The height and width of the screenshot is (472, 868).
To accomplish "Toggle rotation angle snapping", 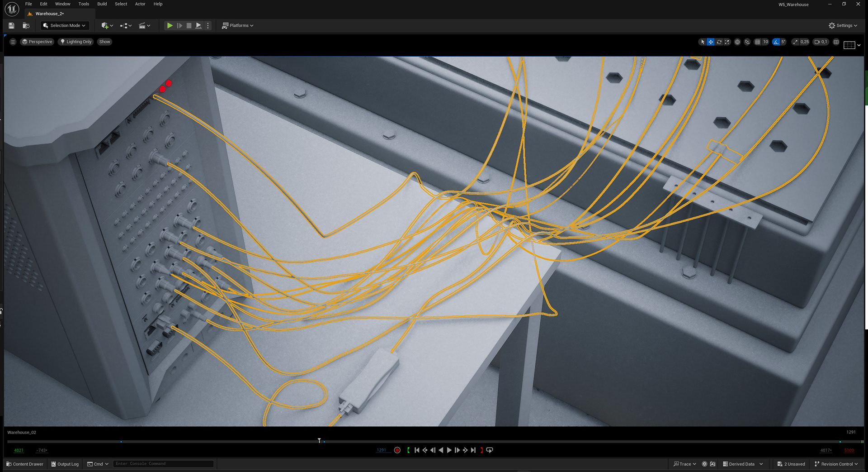I will pos(776,42).
